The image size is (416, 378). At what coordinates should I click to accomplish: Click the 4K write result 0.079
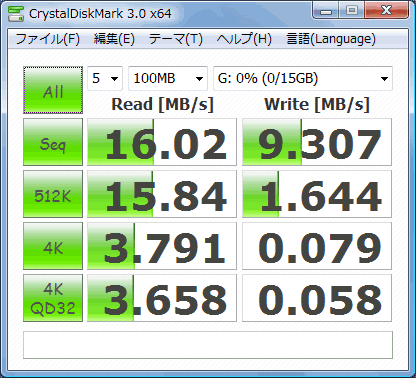(x=317, y=246)
